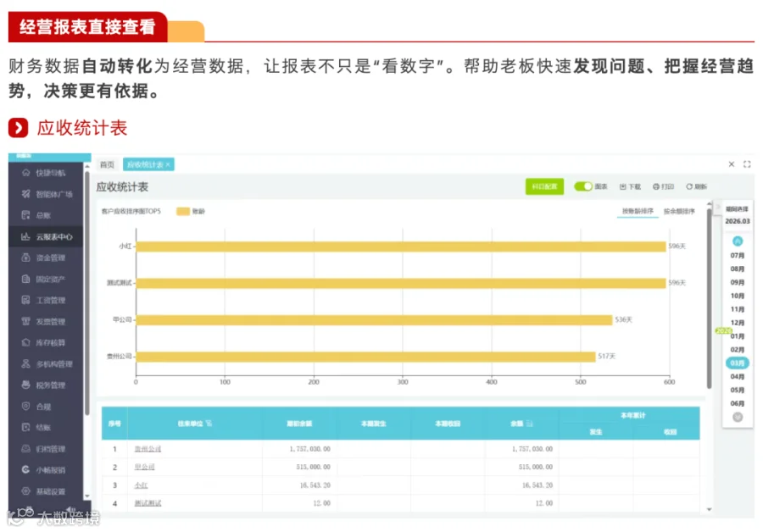The image size is (763, 532).
Task: Select the 按余额排序 tab
Action: click(679, 212)
